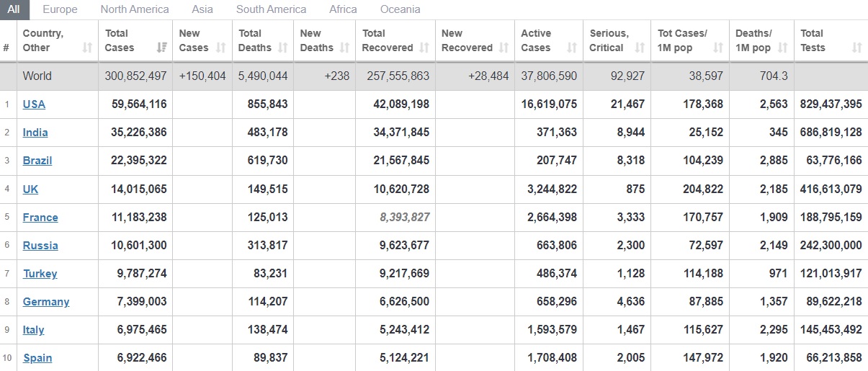868x371 pixels.
Task: Open the Spain country link
Action: click(37, 357)
